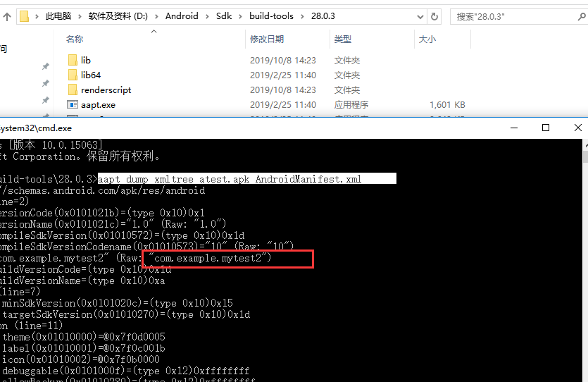The image size is (588, 382).
Task: Select Sdk in the breadcrumb path
Action: click(x=224, y=16)
